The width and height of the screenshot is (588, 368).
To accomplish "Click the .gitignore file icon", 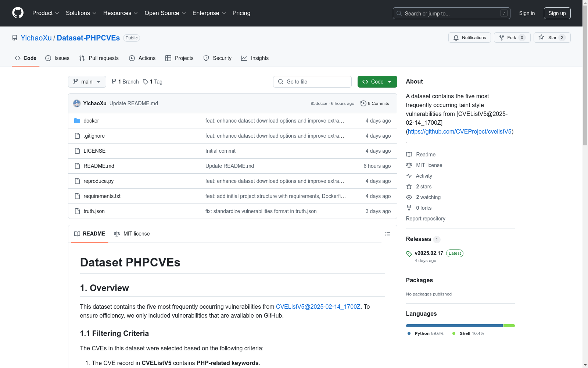I will pos(77,136).
